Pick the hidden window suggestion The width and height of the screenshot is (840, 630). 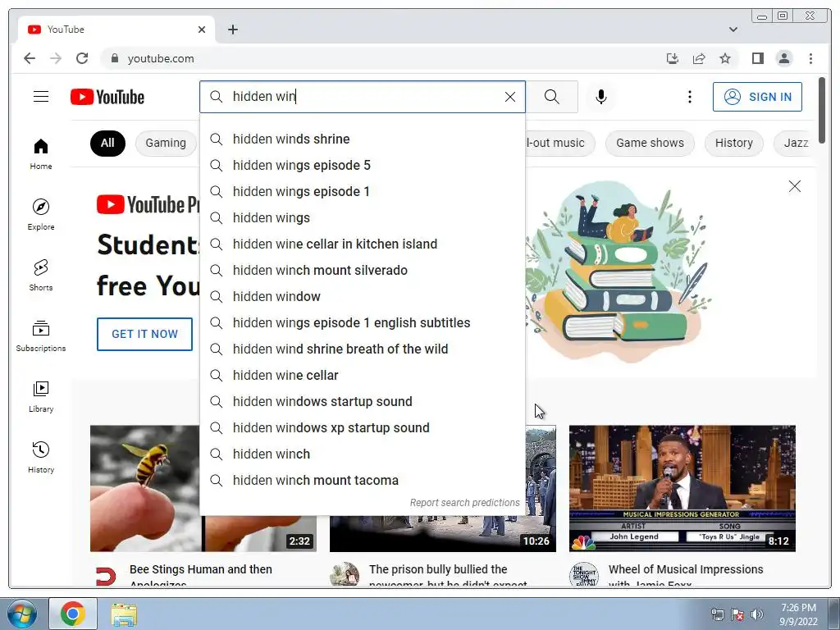pos(363,296)
